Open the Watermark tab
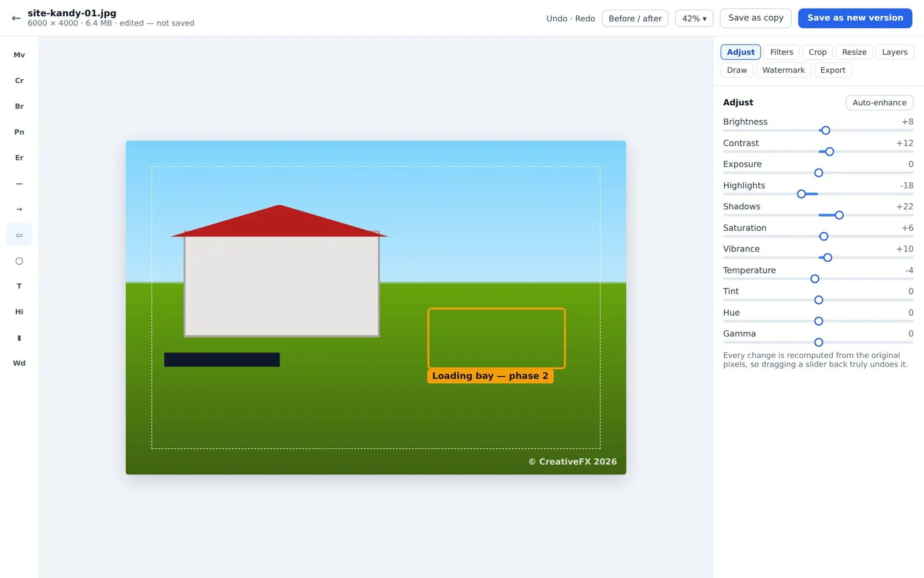 [783, 70]
